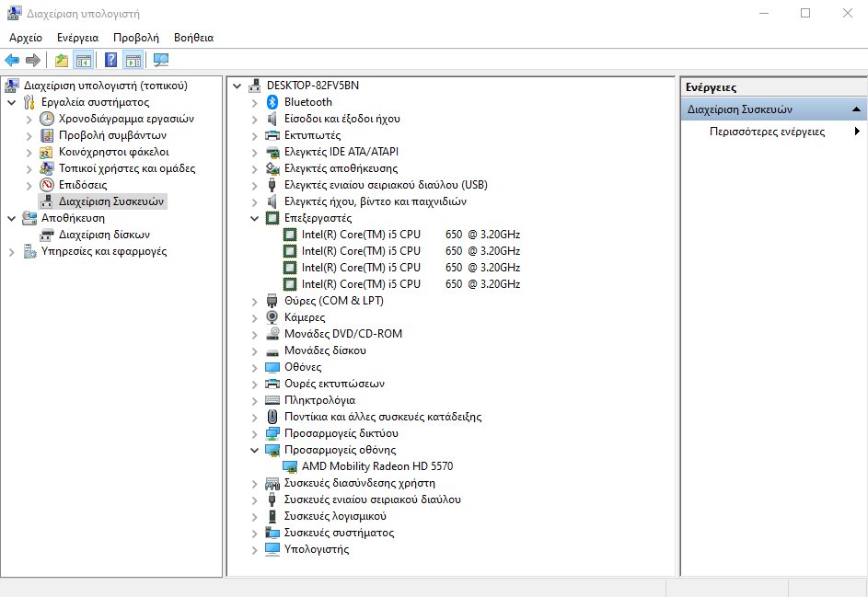Toggle the show/hide console tree toolbar icon
This screenshot has height=597, width=868.
pyautogui.click(x=84, y=60)
